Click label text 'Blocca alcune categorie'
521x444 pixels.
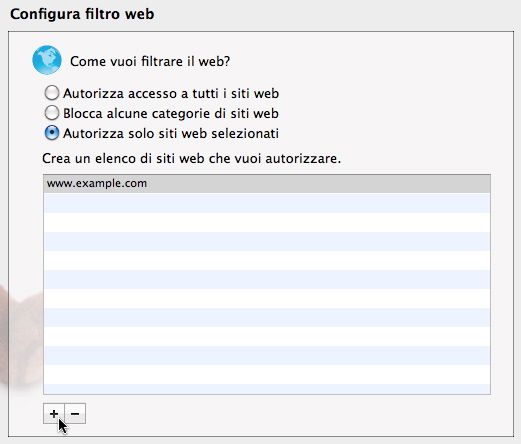(x=137, y=113)
